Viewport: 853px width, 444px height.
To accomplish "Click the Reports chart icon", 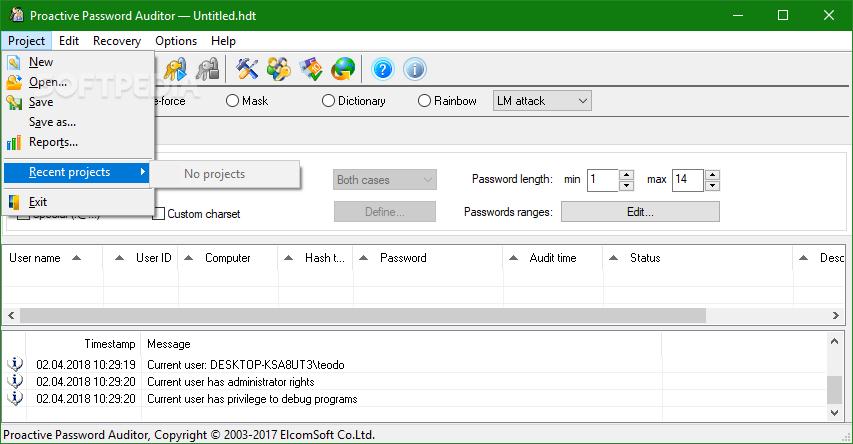I will (14, 143).
